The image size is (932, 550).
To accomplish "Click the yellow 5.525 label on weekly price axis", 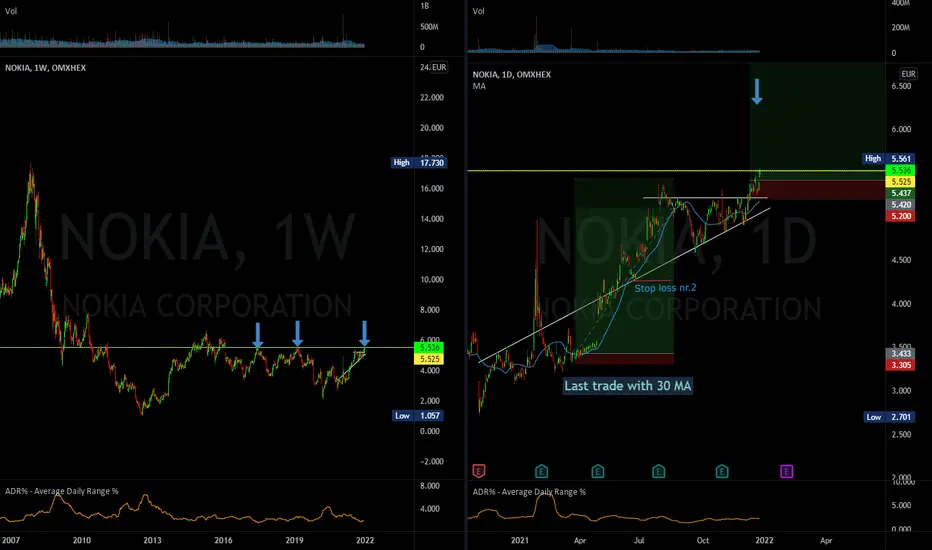I will point(429,359).
